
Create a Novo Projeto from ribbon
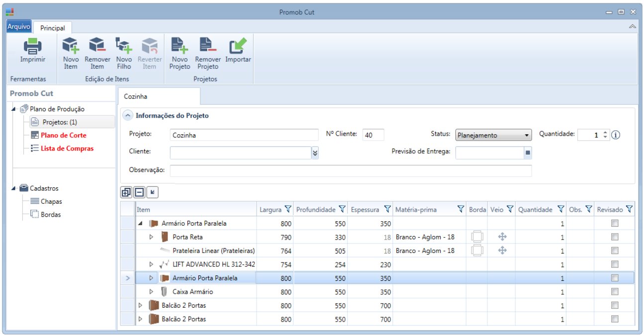[x=180, y=47]
